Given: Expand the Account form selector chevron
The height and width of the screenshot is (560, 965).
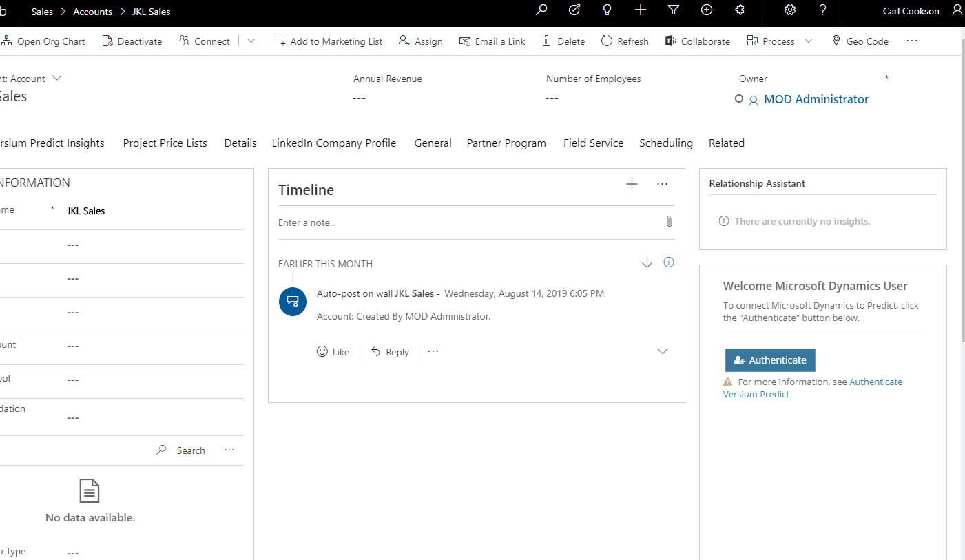Looking at the screenshot, I should [x=56, y=78].
